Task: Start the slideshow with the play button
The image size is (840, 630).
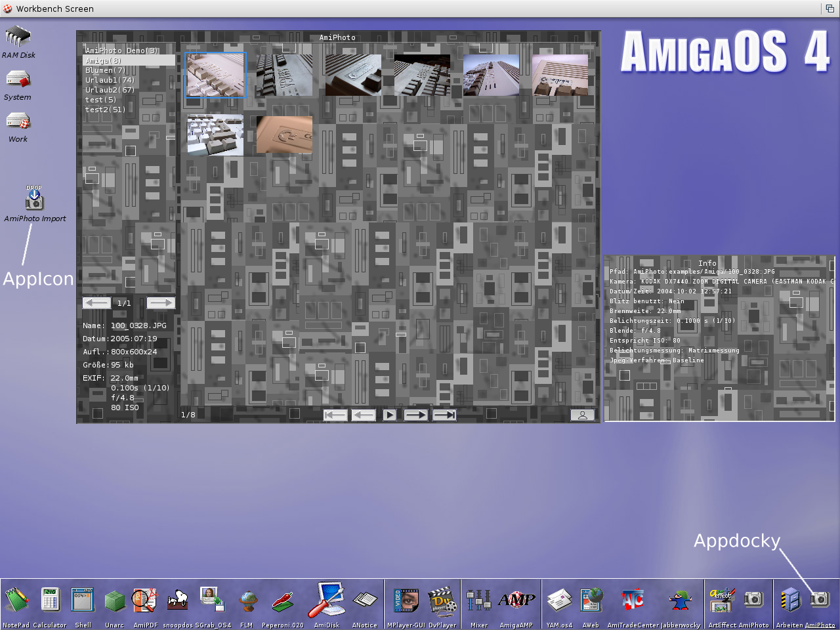Action: [390, 415]
